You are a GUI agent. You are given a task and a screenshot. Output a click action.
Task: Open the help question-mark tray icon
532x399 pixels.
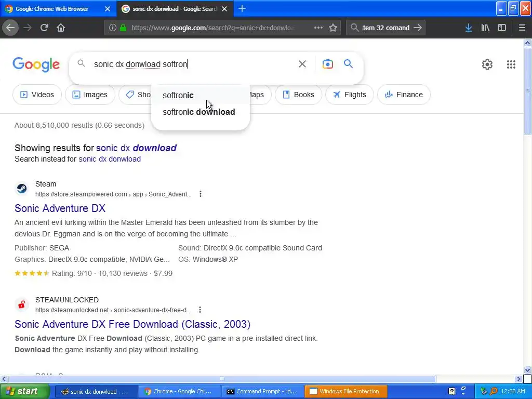tap(451, 391)
